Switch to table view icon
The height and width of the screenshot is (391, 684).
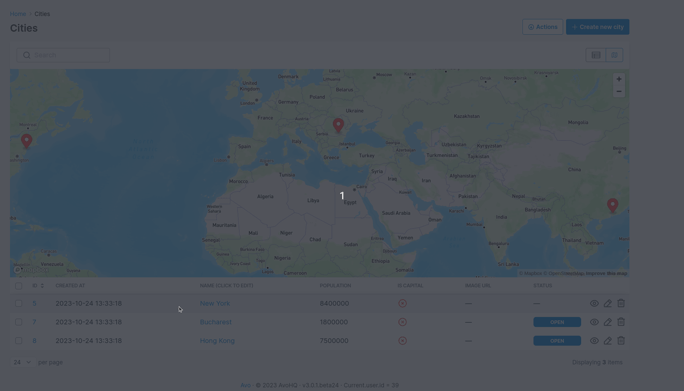pos(596,55)
